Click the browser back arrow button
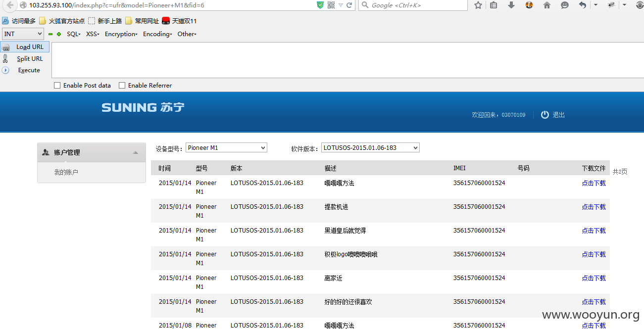Viewport: 644px width, 329px height. point(10,5)
